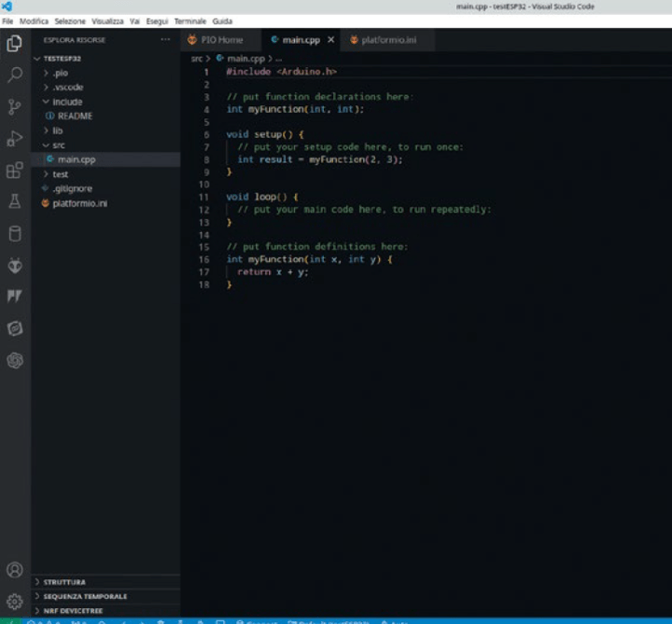Screen dimensions: 672x624
Task: Open the Selezione menu
Action: [69, 21]
